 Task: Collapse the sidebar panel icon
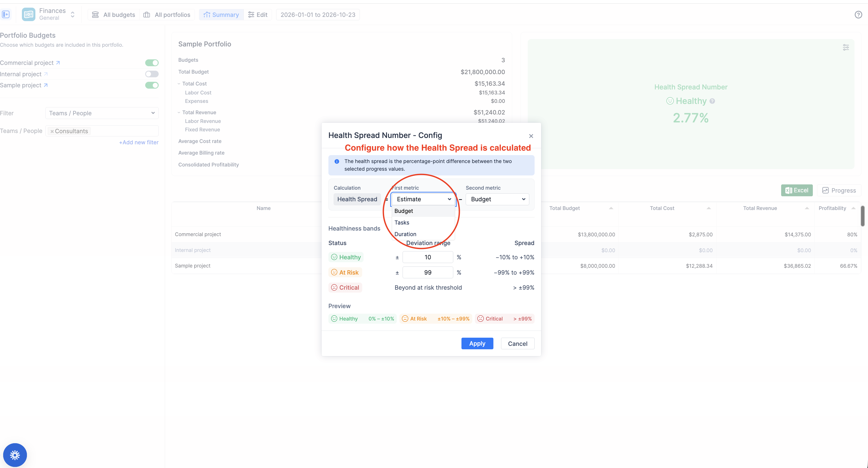coord(6,15)
